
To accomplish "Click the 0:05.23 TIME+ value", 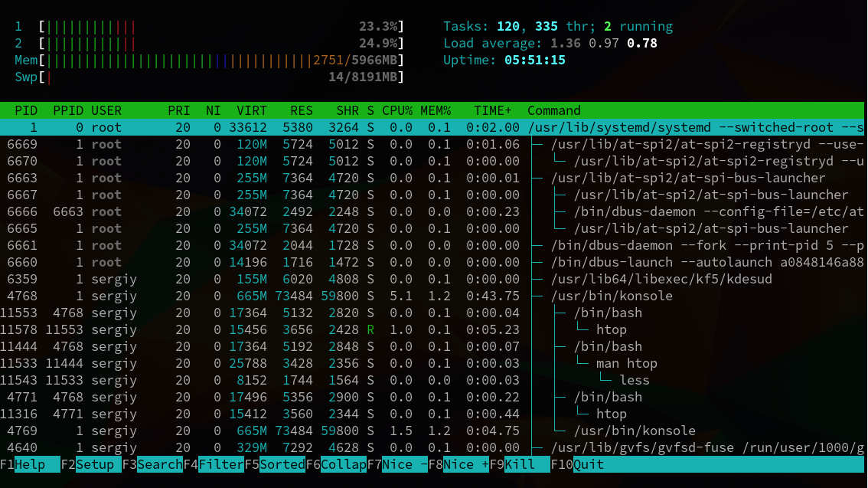I will [x=493, y=329].
